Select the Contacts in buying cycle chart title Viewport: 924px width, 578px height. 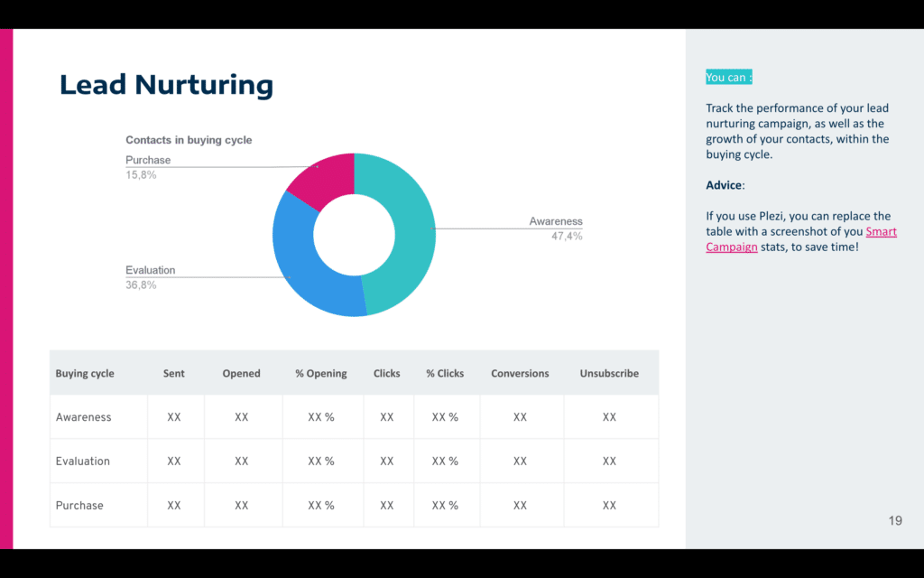pos(188,140)
